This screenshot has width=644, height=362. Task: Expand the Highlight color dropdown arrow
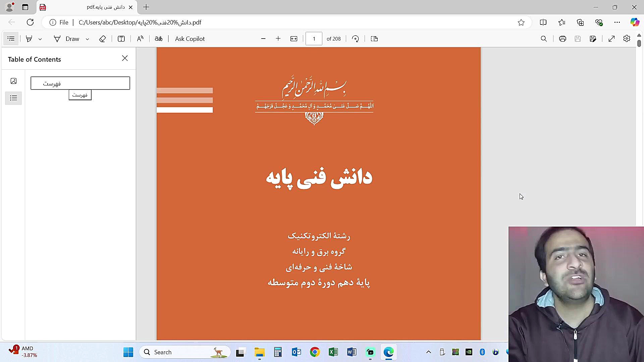pos(40,39)
